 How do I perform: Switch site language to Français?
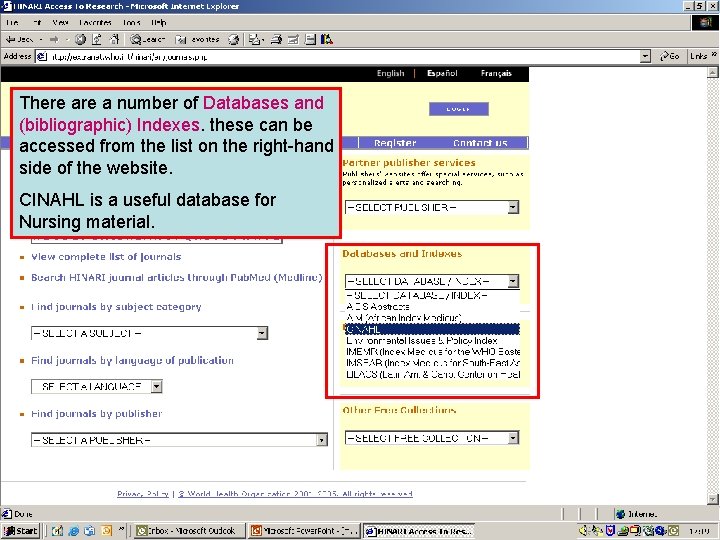coord(496,73)
